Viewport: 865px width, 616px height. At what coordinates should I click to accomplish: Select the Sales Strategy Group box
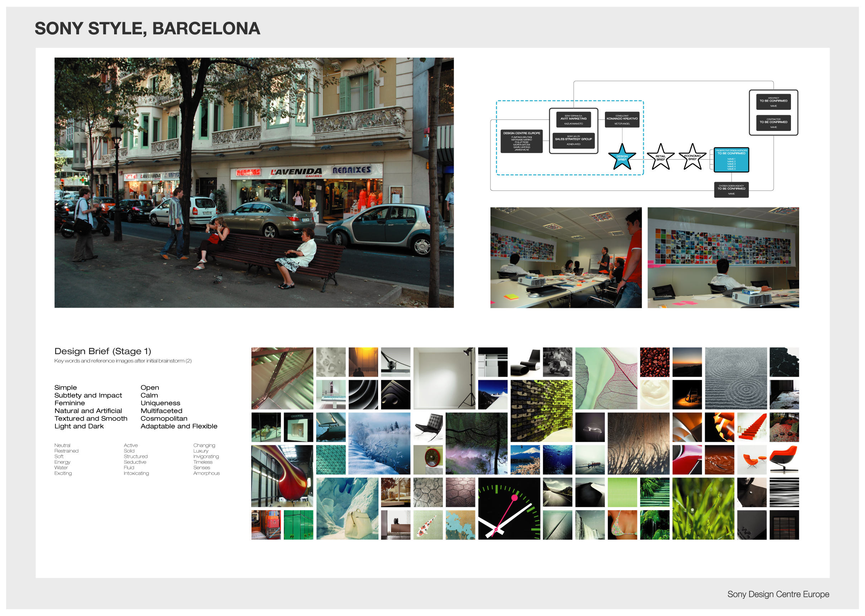(573, 140)
